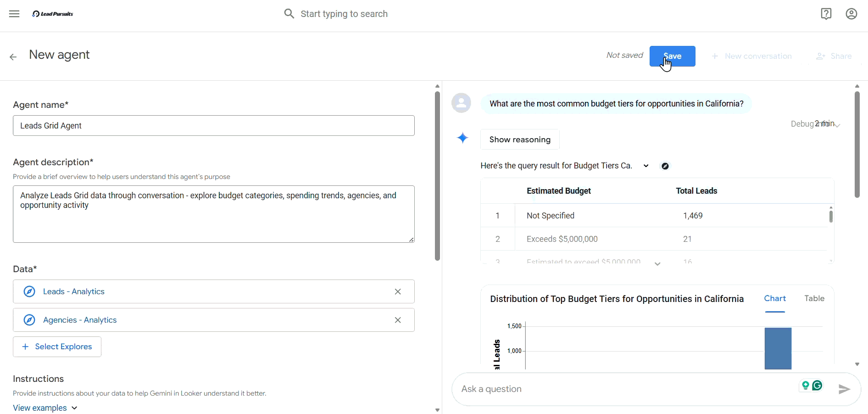
Task: Click the search magnifier icon
Action: pyautogui.click(x=289, y=14)
